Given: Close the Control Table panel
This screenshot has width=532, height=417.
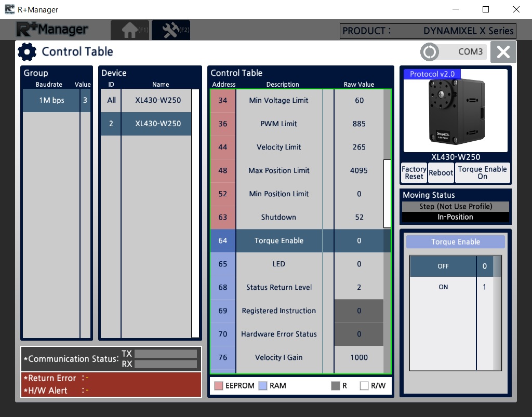Looking at the screenshot, I should point(503,52).
